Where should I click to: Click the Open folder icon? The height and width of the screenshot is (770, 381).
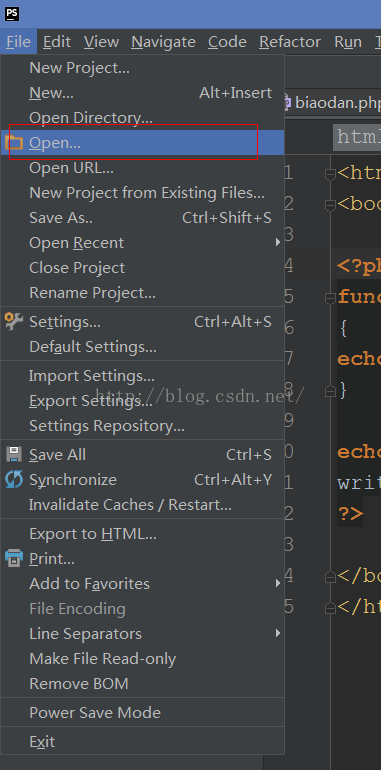14,143
